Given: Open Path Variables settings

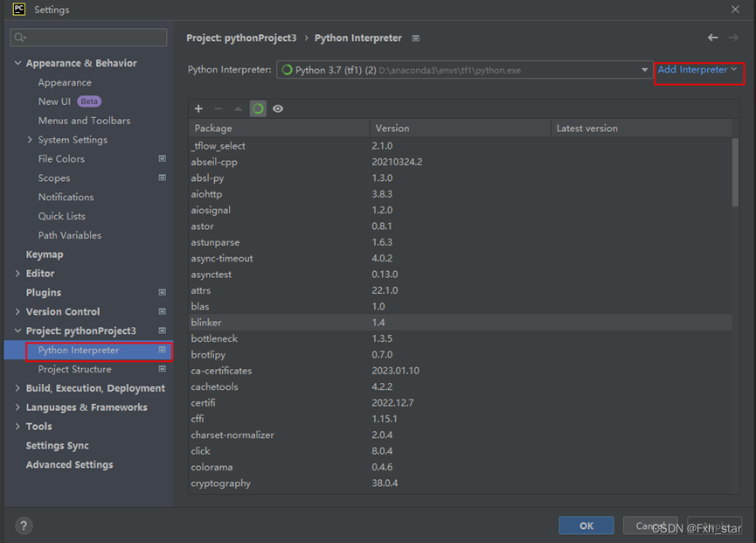Looking at the screenshot, I should (70, 235).
